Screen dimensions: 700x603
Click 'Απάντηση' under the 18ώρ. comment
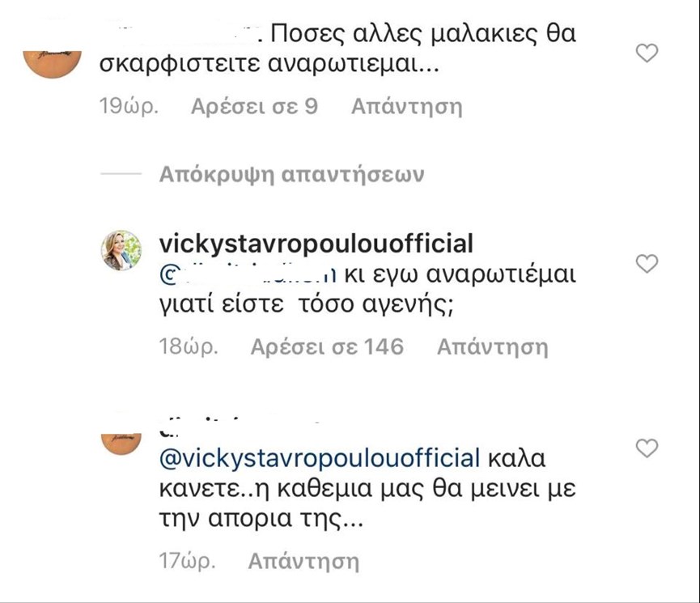point(492,347)
